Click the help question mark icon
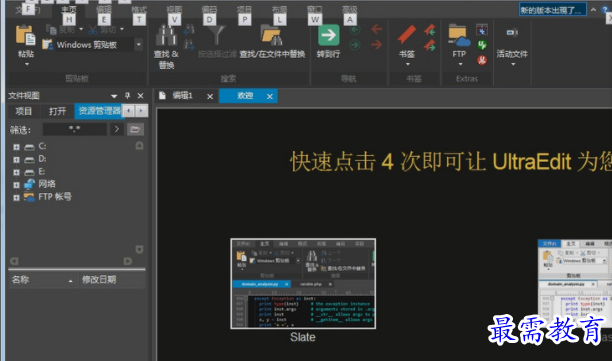Screen dimensions: 612x361 click(605, 10)
